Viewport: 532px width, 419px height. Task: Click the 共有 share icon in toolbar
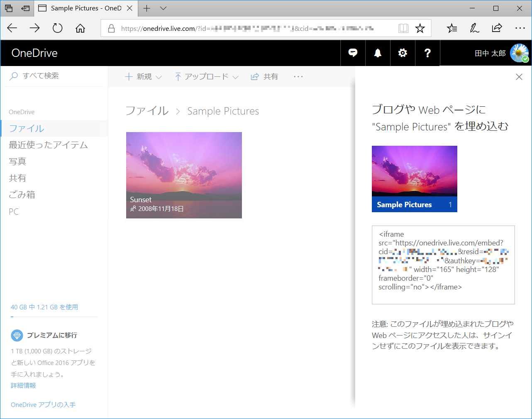point(255,76)
